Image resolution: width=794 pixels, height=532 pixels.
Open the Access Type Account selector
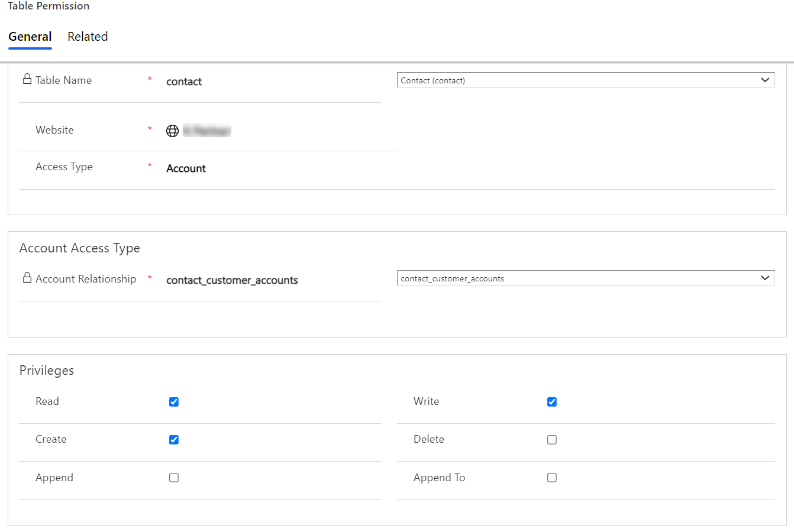(x=186, y=168)
